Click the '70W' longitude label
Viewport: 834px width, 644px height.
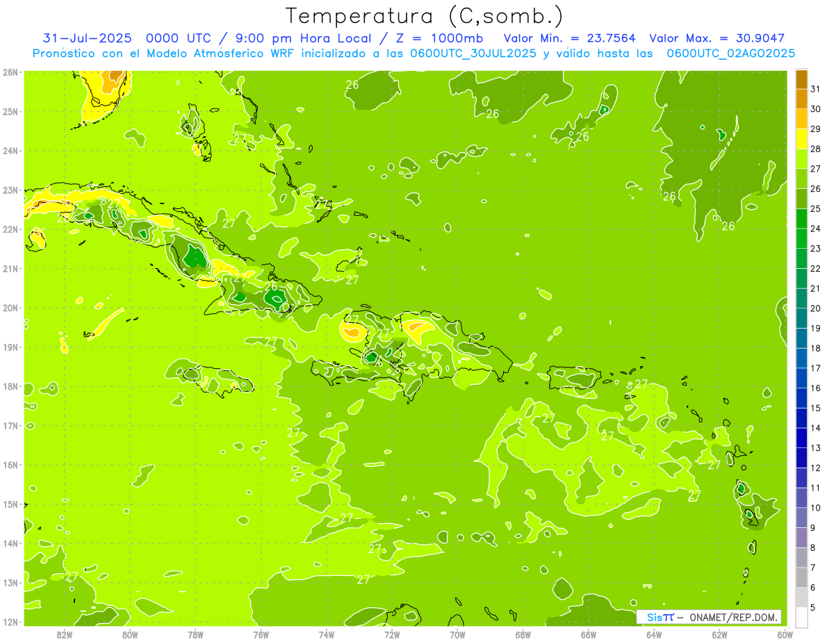457,634
